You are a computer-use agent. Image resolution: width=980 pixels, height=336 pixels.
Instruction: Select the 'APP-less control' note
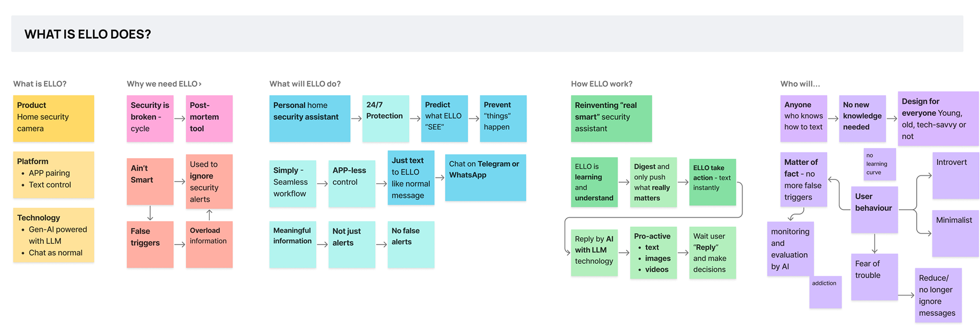(352, 184)
